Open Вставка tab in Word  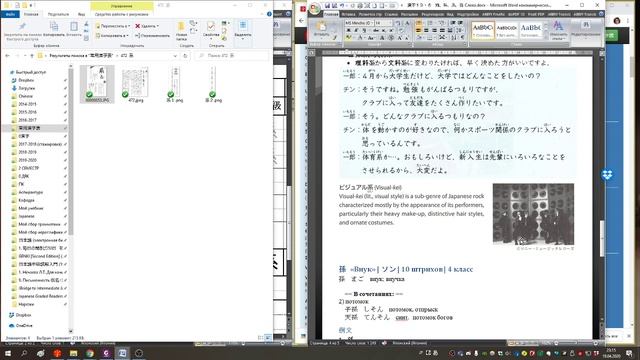348,14
